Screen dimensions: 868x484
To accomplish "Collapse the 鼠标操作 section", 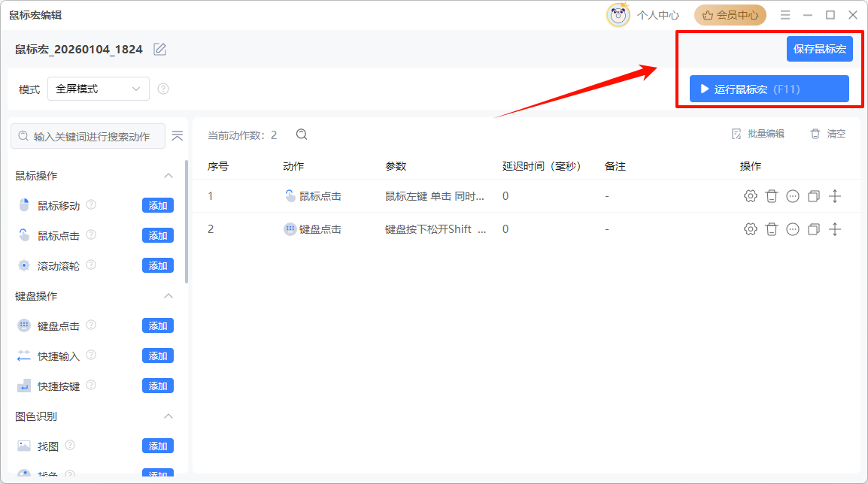I will pos(168,176).
